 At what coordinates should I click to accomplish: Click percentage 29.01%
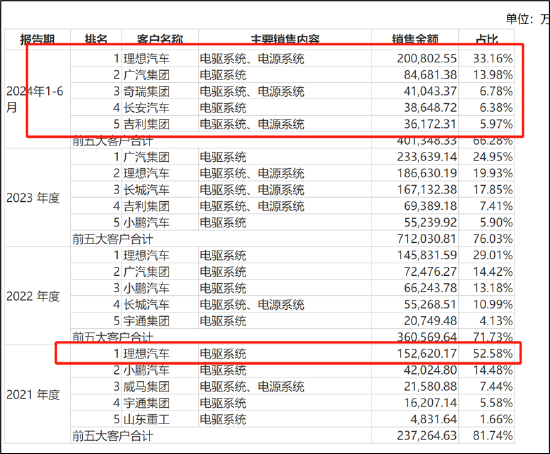pos(493,255)
